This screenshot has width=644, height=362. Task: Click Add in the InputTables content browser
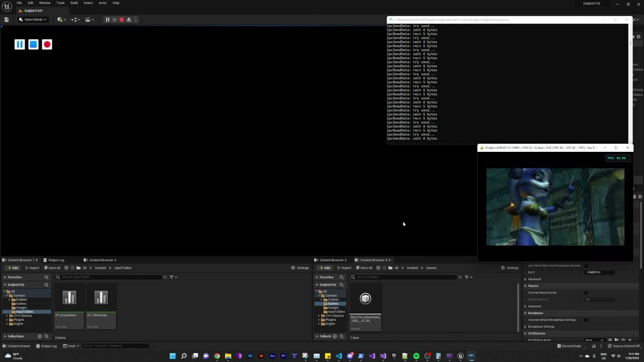13,268
